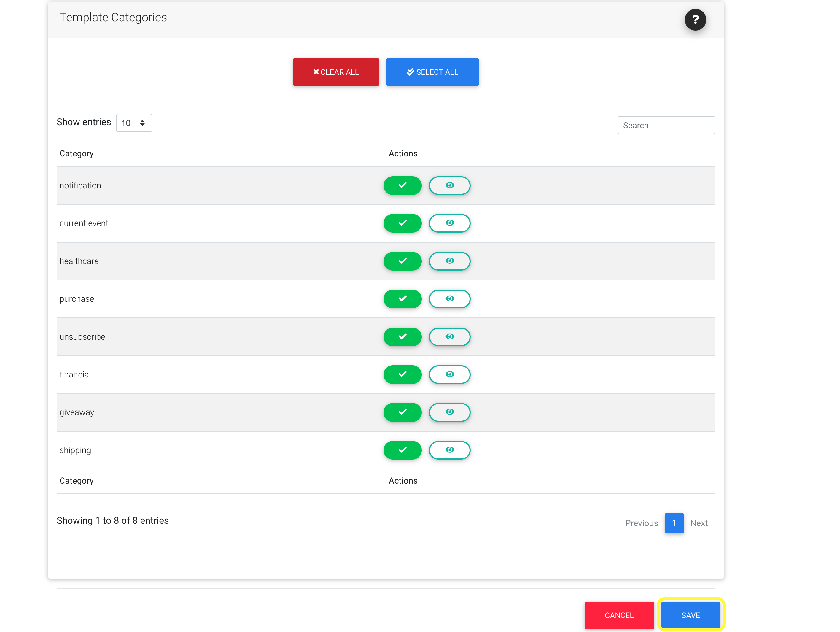Toggle the financial category checkmark

tap(402, 374)
